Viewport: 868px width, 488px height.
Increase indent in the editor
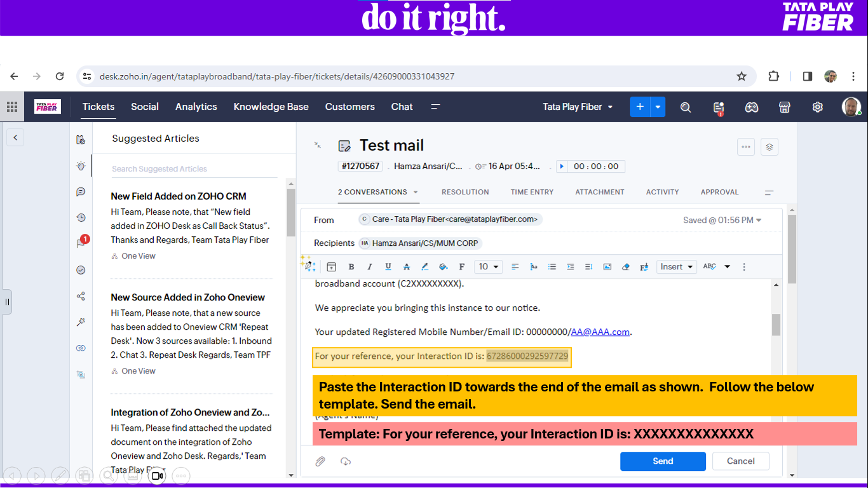[571, 267]
